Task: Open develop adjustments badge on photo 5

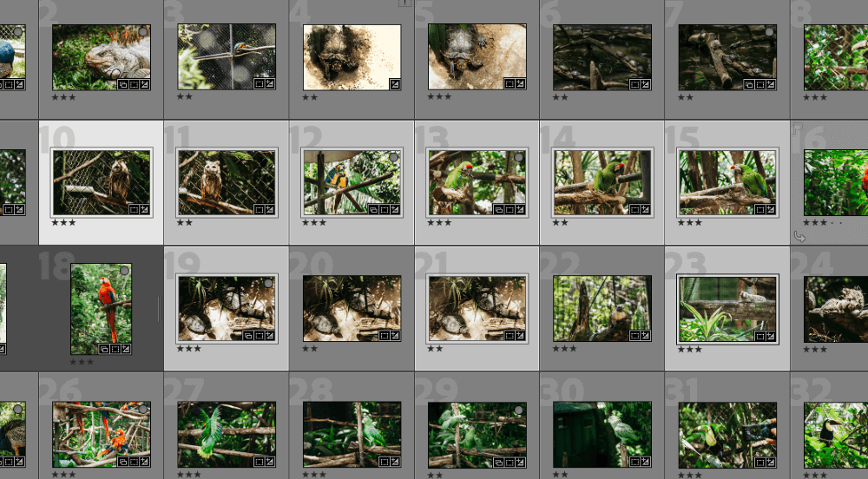Action: point(520,84)
